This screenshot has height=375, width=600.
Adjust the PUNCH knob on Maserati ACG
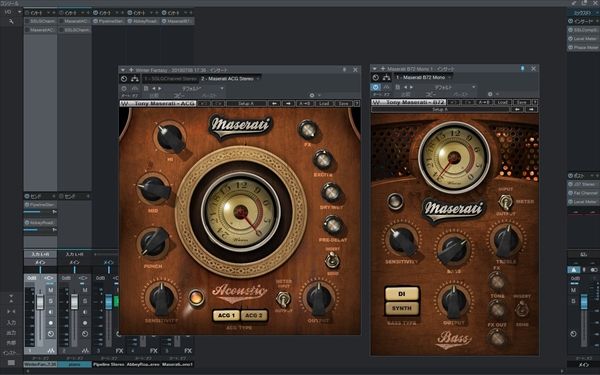coord(153,242)
